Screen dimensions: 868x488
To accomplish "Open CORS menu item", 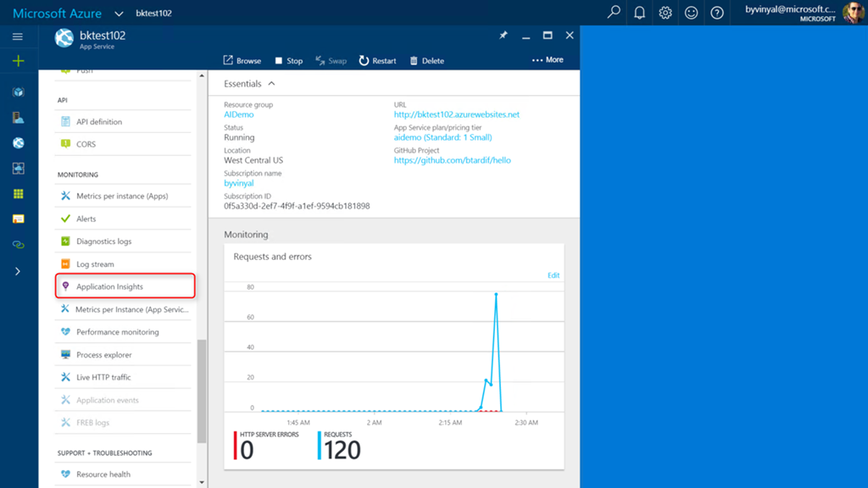I will tap(123, 144).
